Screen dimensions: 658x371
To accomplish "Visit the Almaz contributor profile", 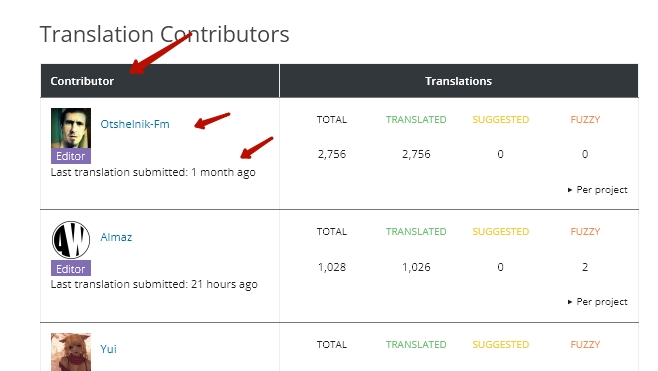I will [x=116, y=237].
